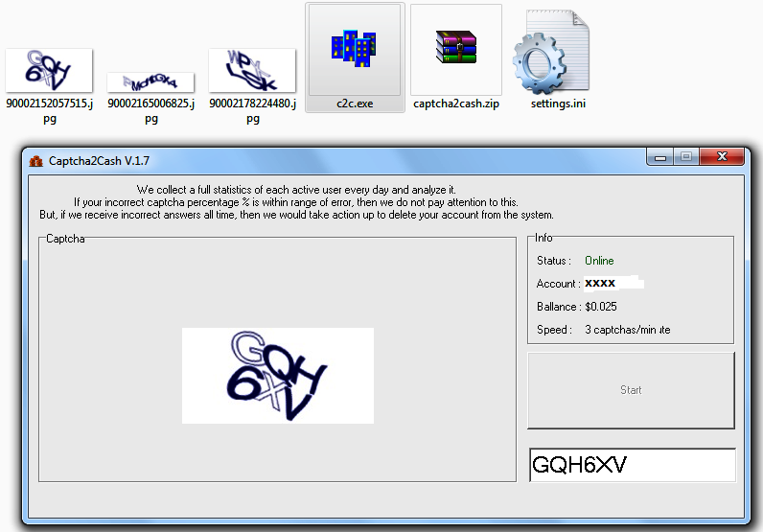Click the 3 captchas/minute speed value
763x532 pixels.
tap(628, 330)
